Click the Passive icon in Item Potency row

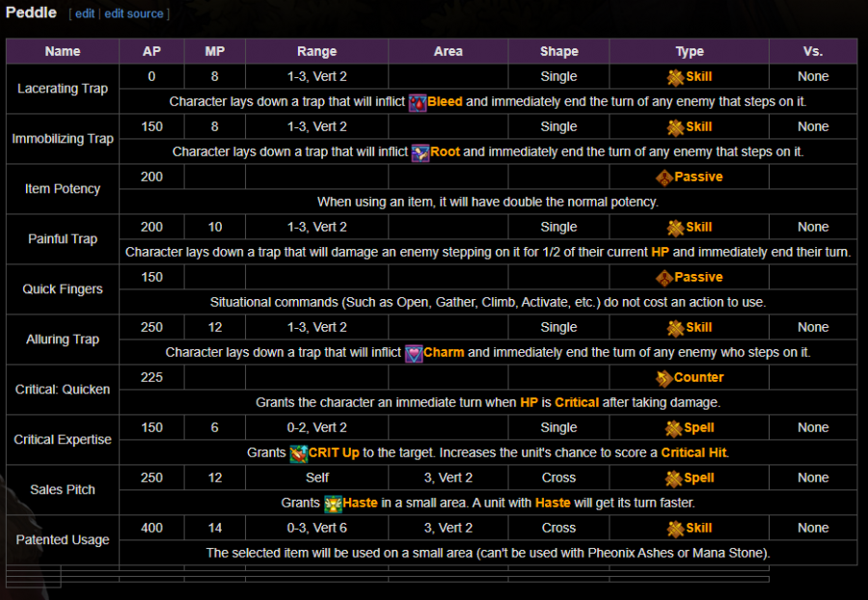pos(665,177)
